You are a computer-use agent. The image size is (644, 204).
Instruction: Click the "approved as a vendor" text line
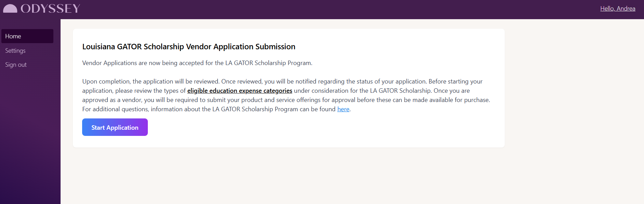pos(286,100)
